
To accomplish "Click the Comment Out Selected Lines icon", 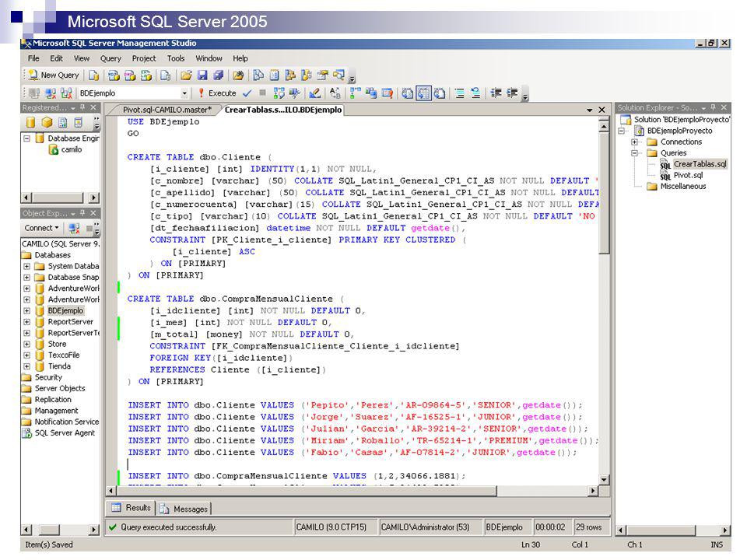I will (459, 93).
